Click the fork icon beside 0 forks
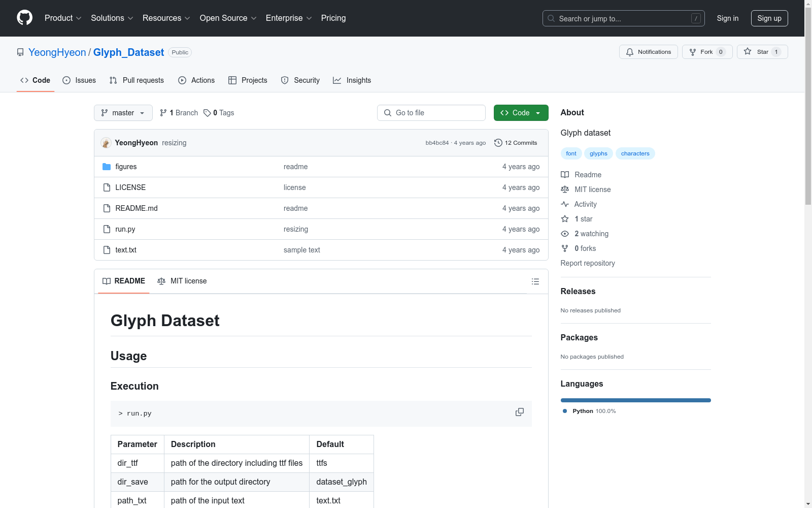 (x=565, y=248)
